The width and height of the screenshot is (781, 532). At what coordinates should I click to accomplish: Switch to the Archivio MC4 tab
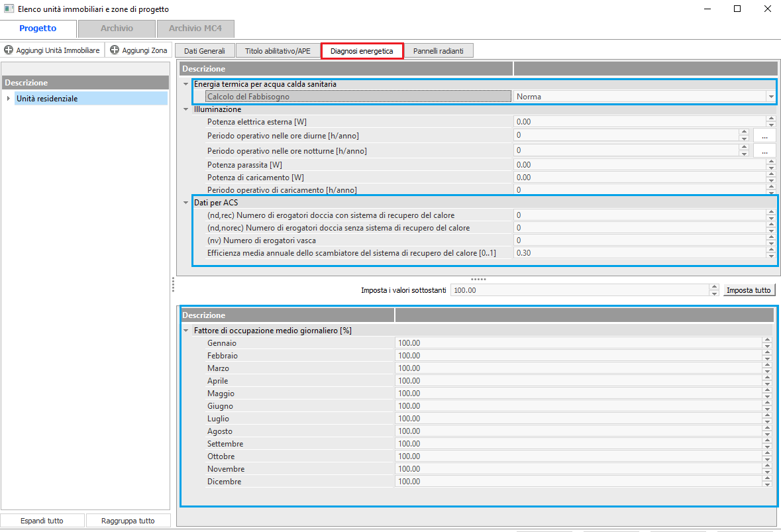195,28
